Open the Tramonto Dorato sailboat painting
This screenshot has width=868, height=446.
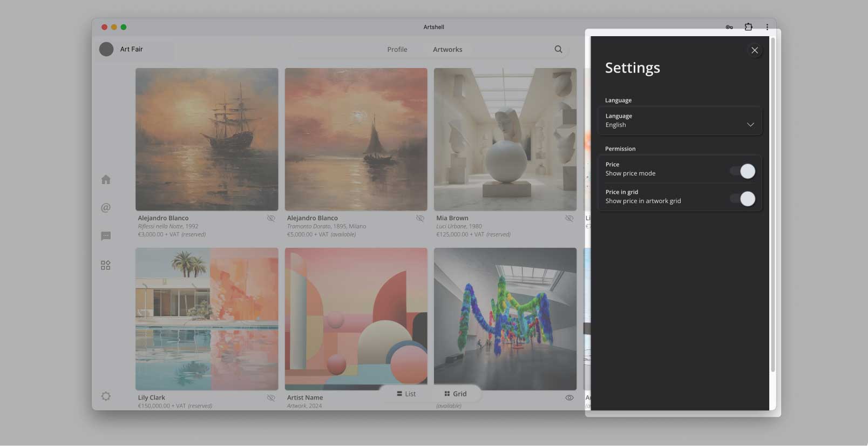tap(356, 139)
